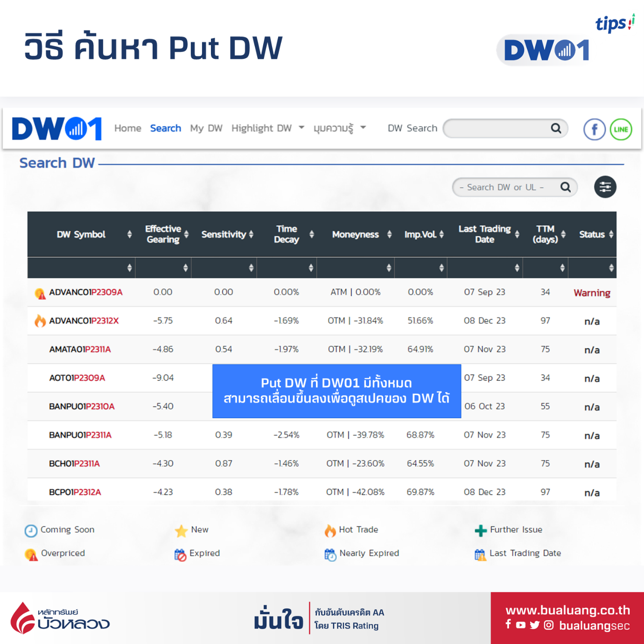Open the filter settings round icon

click(605, 187)
